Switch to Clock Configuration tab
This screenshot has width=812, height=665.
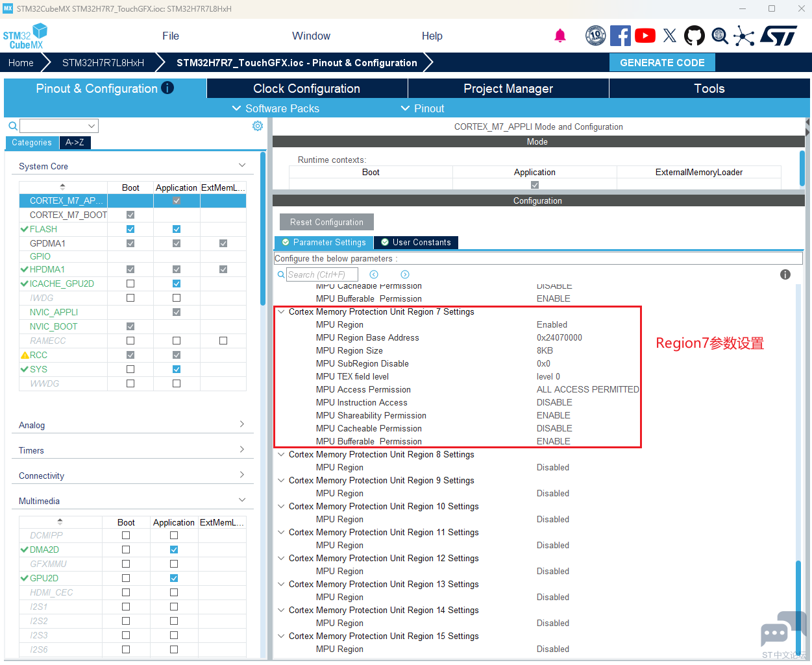click(x=307, y=88)
